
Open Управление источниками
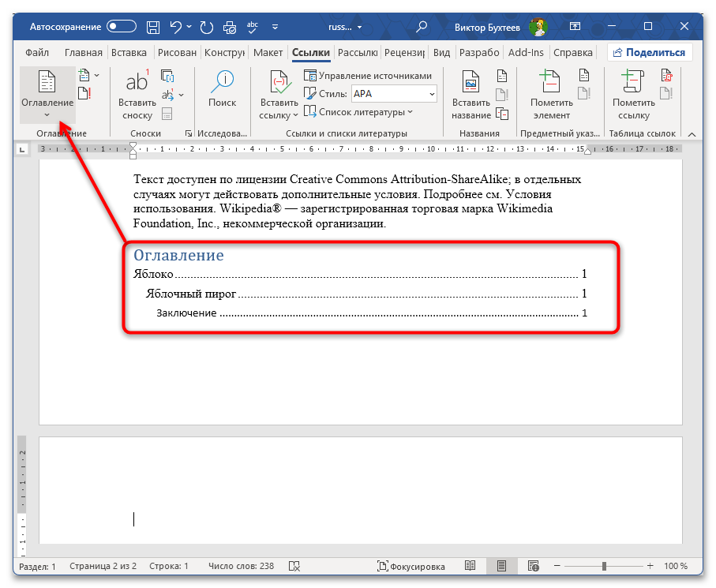(368, 76)
